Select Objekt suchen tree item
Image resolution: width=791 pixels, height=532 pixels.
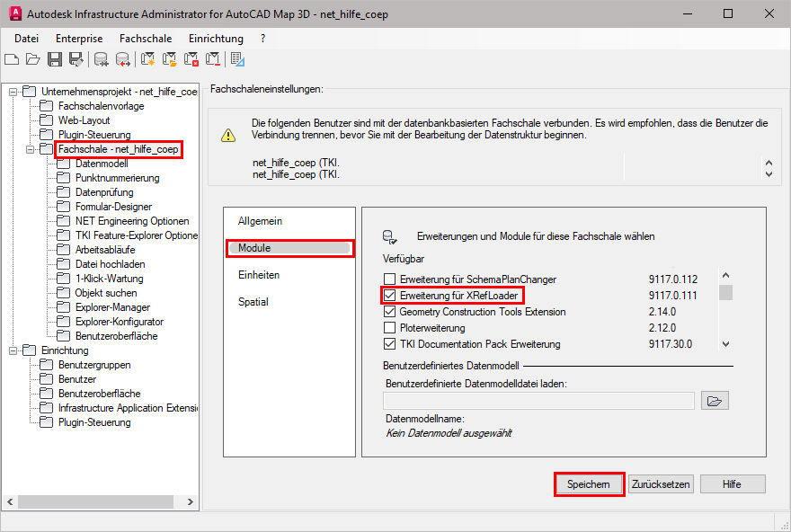click(x=106, y=293)
